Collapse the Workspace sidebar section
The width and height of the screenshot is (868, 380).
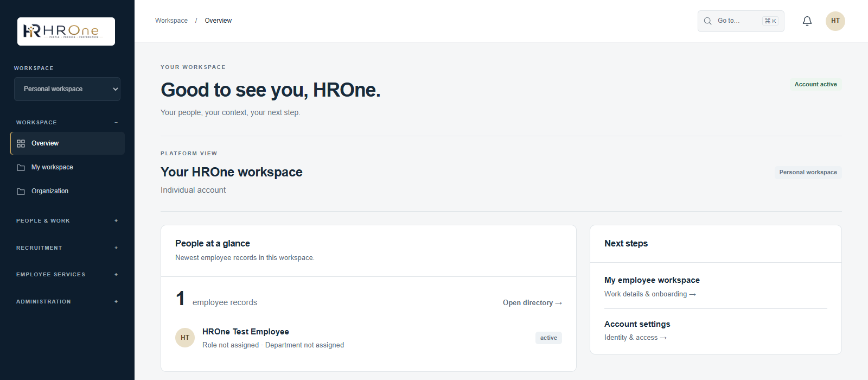[67, 123]
